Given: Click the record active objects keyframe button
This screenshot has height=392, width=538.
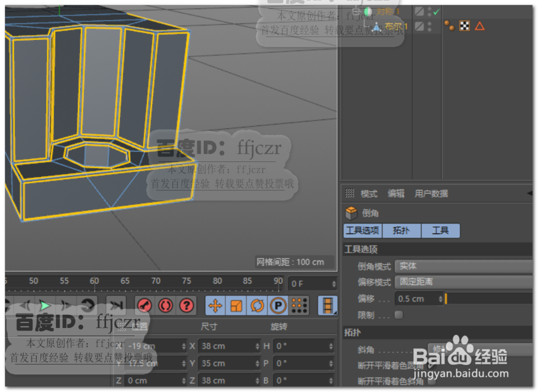Looking at the screenshot, I should pyautogui.click(x=145, y=305).
